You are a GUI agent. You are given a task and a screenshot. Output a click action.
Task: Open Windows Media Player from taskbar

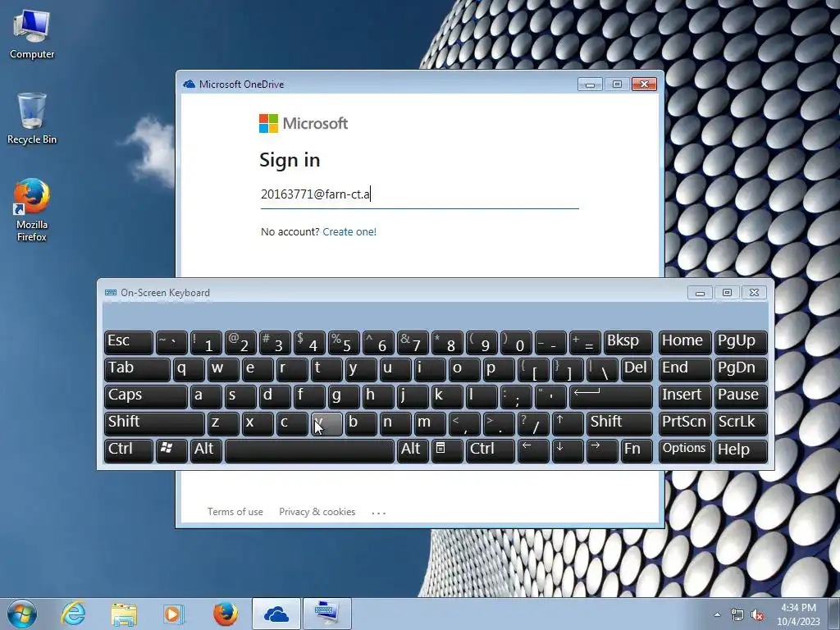coord(174,614)
